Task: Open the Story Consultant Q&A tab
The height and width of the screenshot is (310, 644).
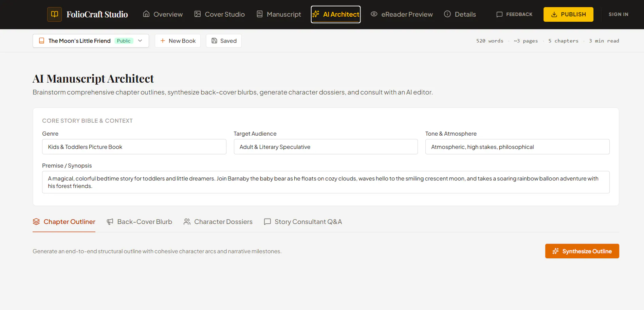Action: 303,222
